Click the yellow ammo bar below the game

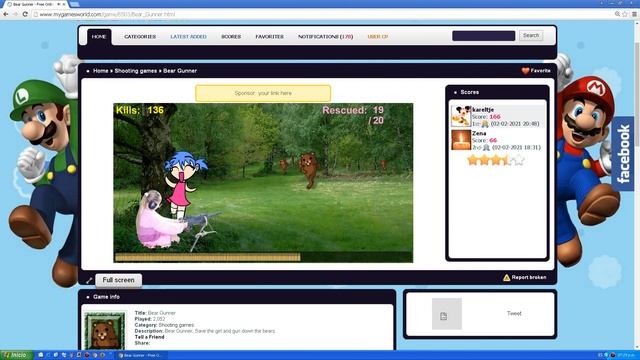(x=208, y=257)
